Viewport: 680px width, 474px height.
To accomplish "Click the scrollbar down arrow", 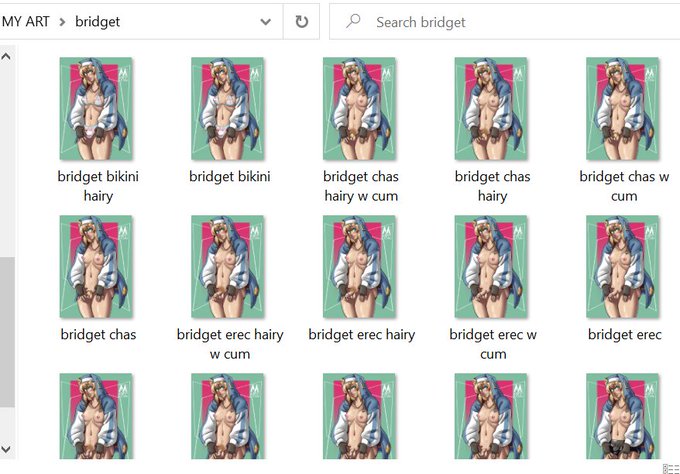I will pos(6,449).
